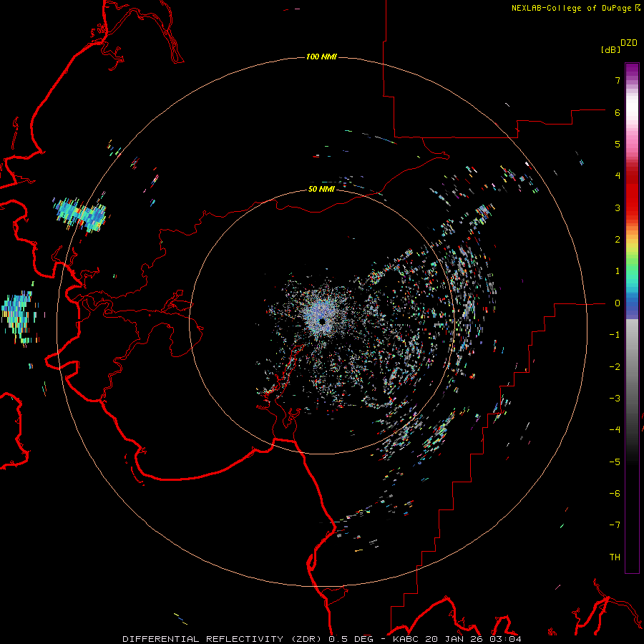Click the "7" value on the dB scale
The image size is (644, 644).
tap(618, 80)
